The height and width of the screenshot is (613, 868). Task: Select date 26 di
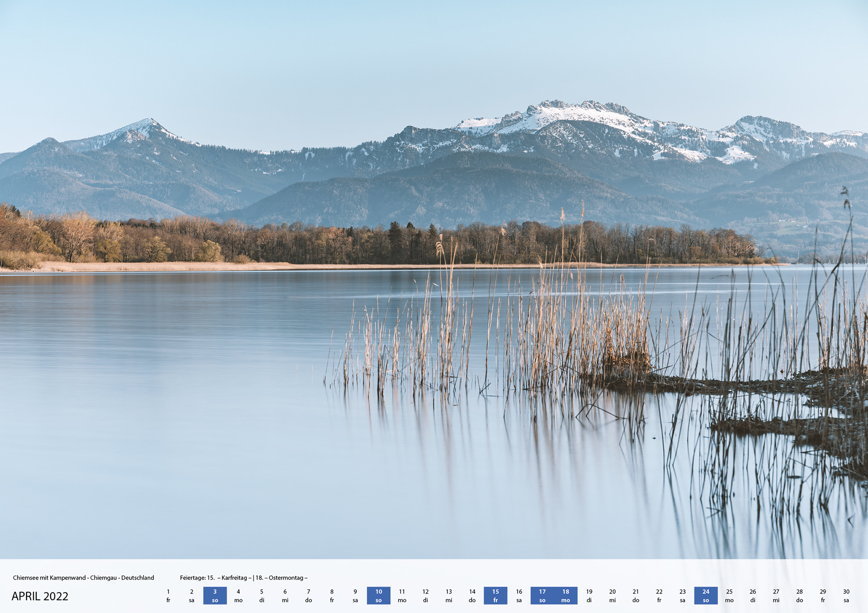pos(753,596)
